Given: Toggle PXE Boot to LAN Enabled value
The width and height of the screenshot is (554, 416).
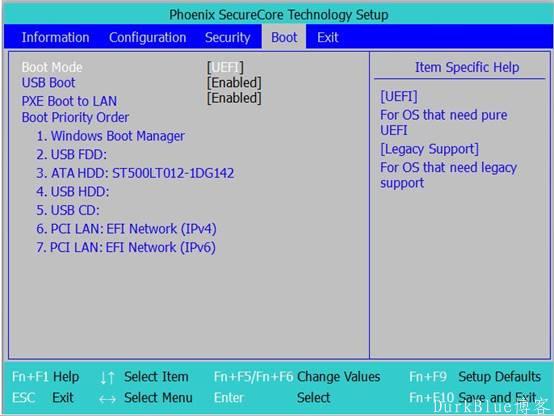Looking at the screenshot, I should 234,98.
